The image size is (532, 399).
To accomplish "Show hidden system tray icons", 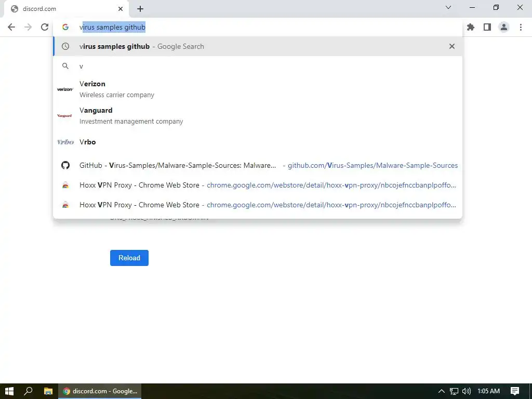I will (442, 391).
